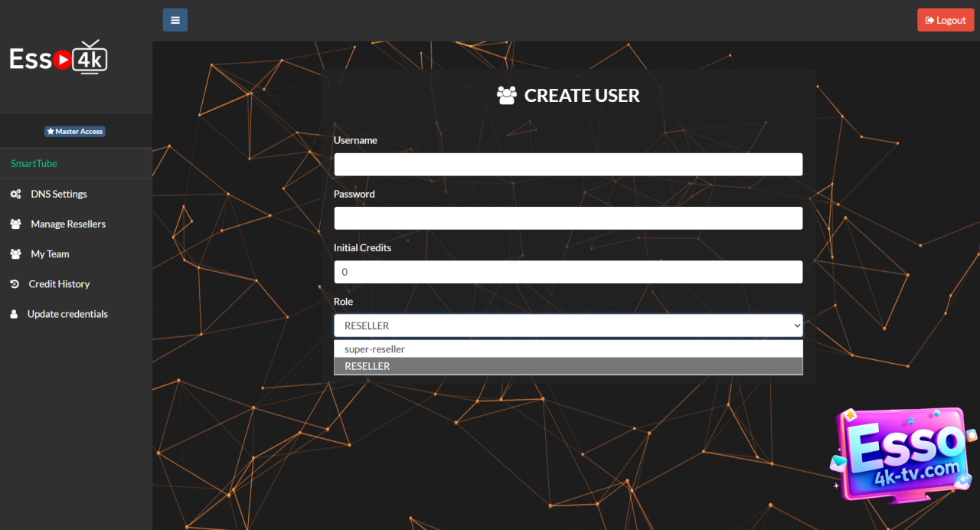Select the Initial Credits input field
The width and height of the screenshot is (980, 530).
(x=568, y=272)
